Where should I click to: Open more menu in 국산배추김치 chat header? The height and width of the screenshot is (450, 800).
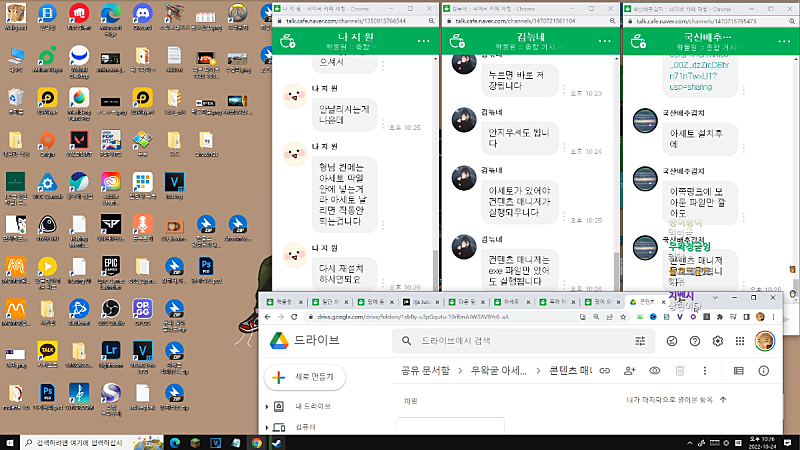[x=784, y=41]
